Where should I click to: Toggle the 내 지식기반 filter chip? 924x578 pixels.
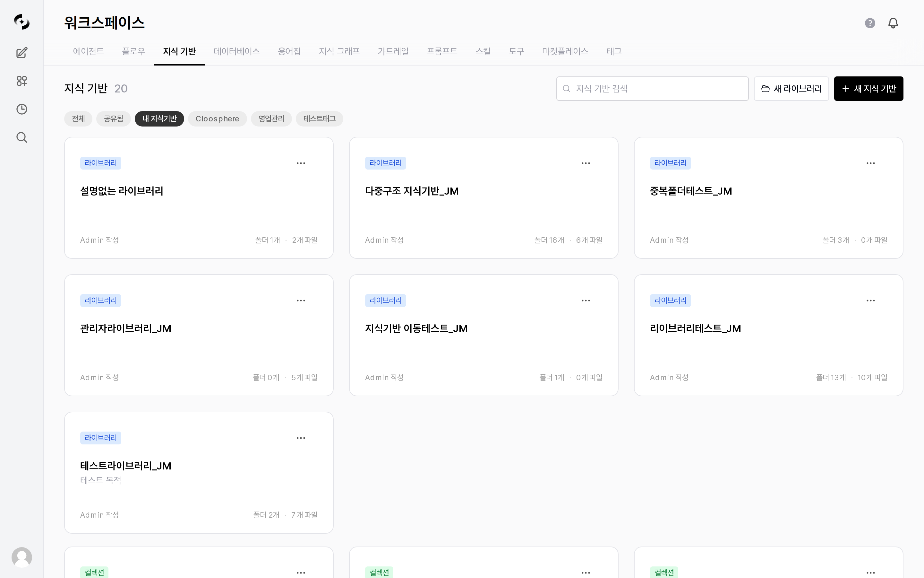(159, 119)
